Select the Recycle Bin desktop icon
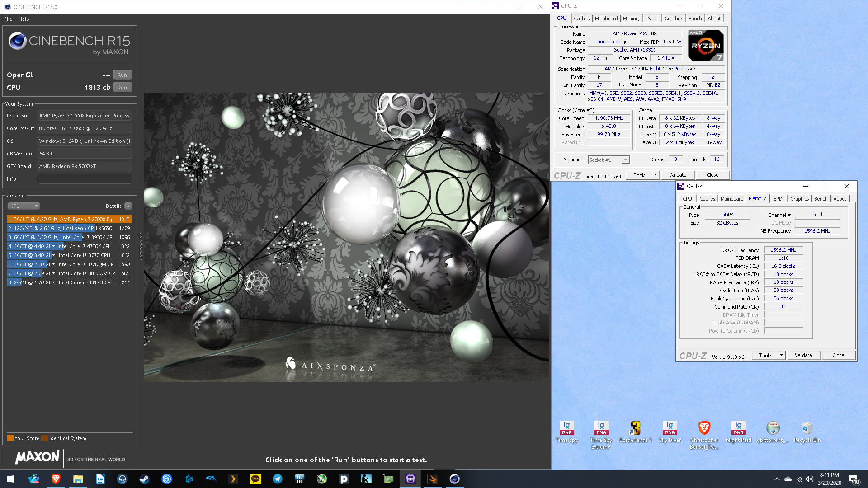This screenshot has height=488, width=868. tap(807, 432)
